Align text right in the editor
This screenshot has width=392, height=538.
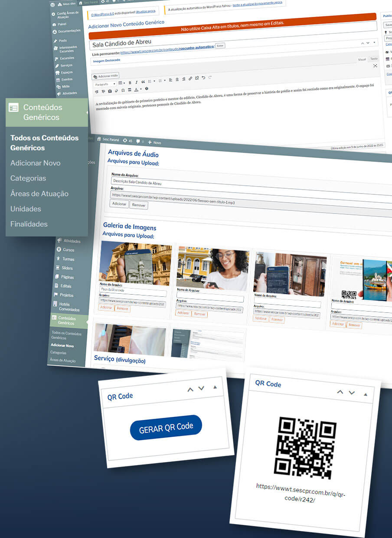184,79
